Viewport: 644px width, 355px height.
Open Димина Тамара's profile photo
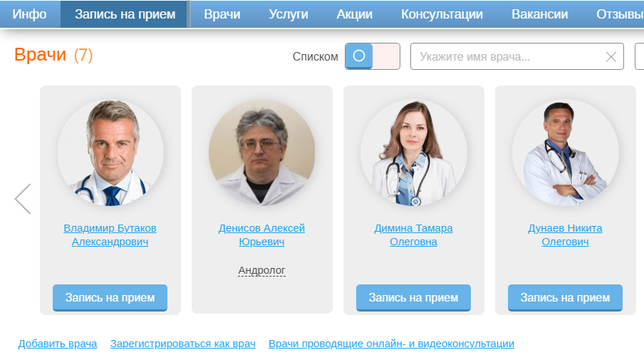click(414, 153)
